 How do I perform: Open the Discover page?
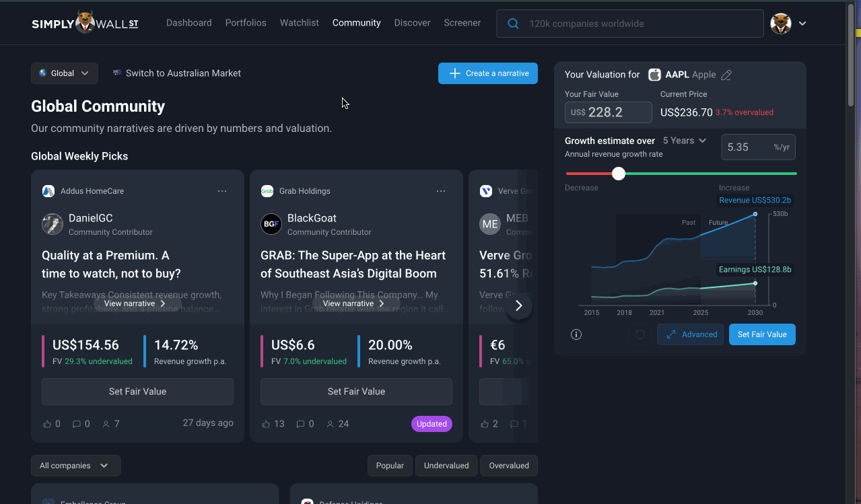click(412, 23)
